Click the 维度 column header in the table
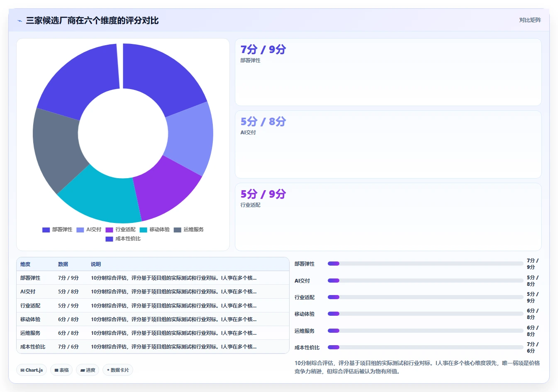Viewport: 558px width, 392px height. coord(25,264)
